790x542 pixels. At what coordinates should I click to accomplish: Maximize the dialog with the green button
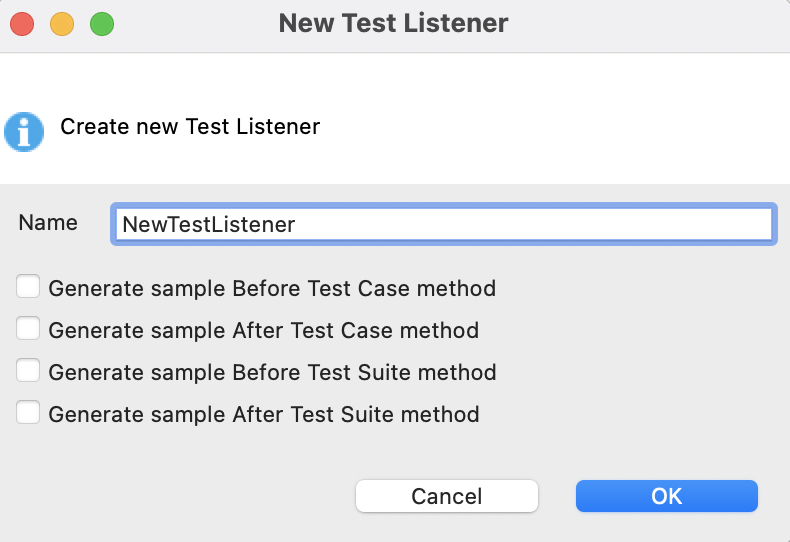point(102,23)
